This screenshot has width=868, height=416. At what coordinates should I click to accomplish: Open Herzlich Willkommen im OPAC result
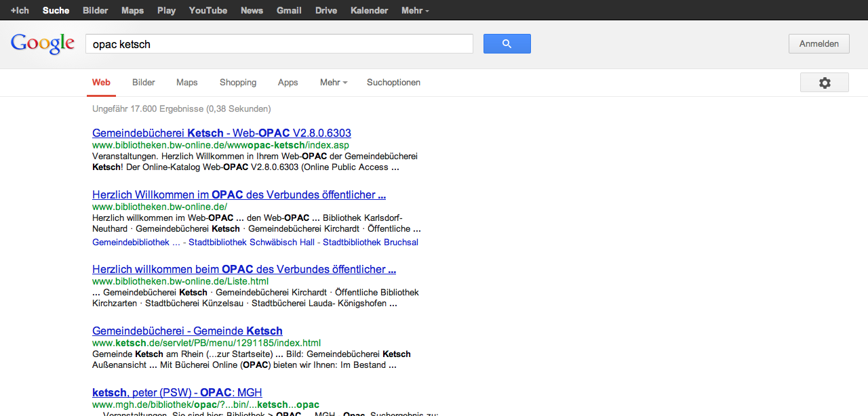coord(239,195)
